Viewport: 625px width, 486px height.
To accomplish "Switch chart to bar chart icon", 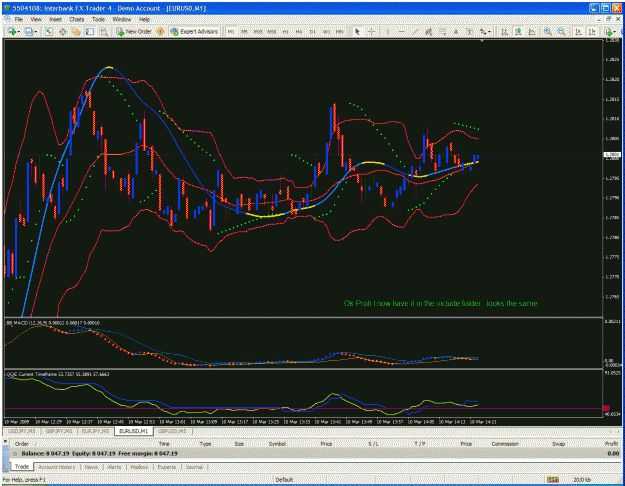I will click(x=504, y=31).
